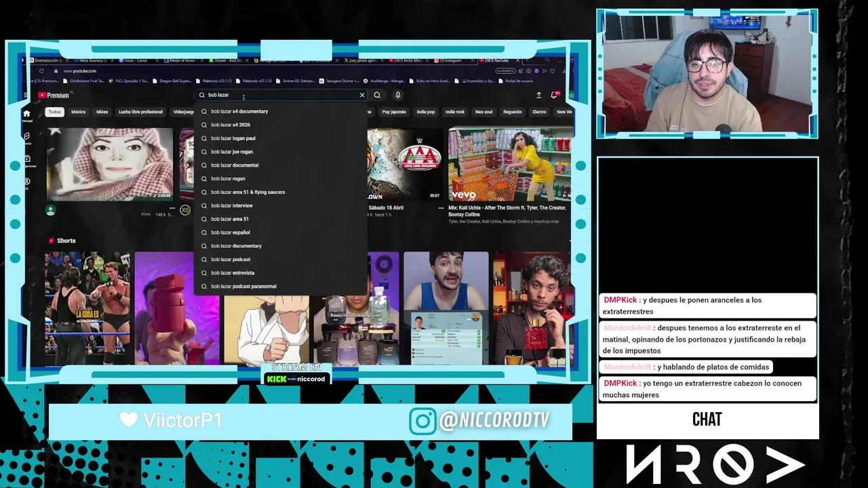The width and height of the screenshot is (868, 488).
Task: Select the Indie rock filter chip
Action: [x=455, y=112]
